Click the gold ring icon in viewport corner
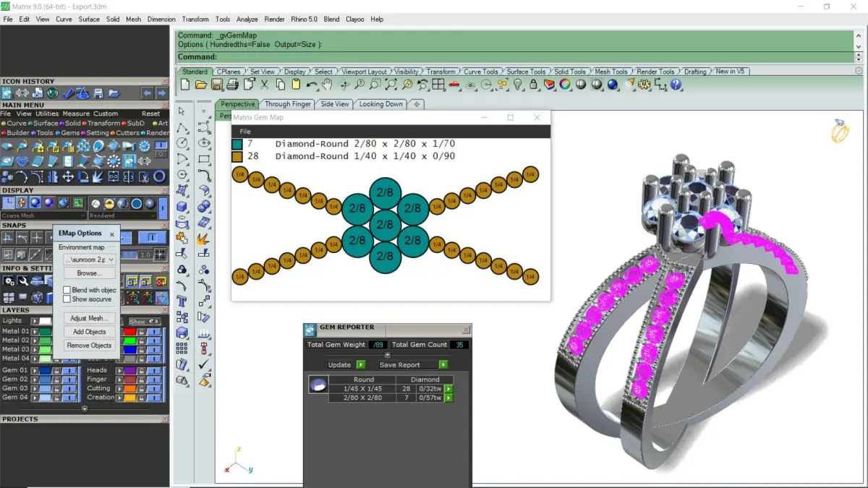 pyautogui.click(x=840, y=131)
